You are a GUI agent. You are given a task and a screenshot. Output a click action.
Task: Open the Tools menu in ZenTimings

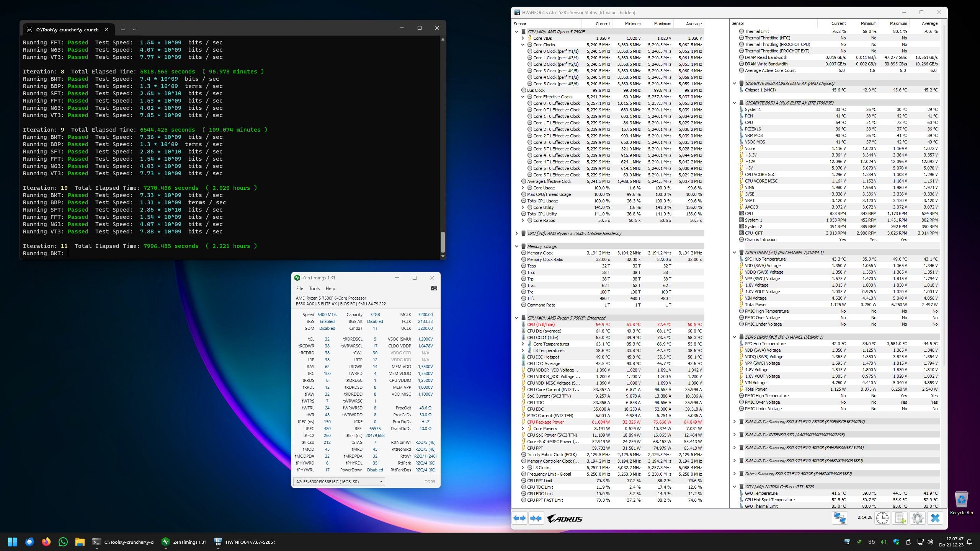[314, 289]
